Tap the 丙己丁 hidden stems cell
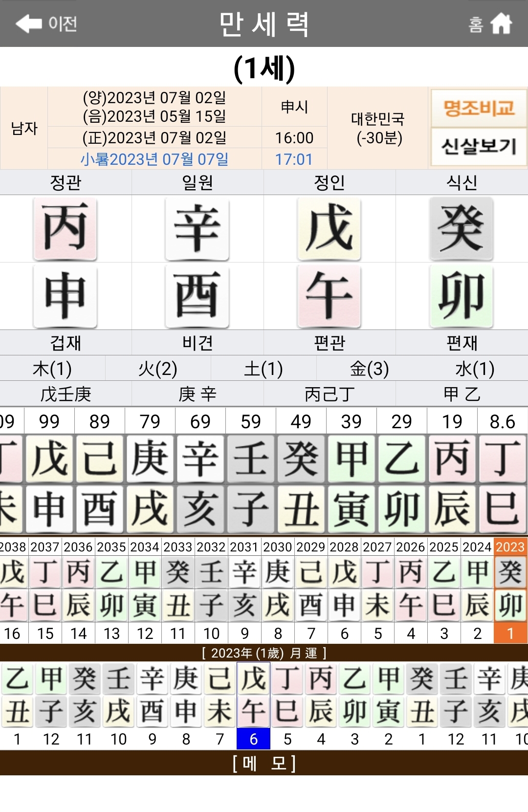The image size is (528, 812). tap(330, 394)
